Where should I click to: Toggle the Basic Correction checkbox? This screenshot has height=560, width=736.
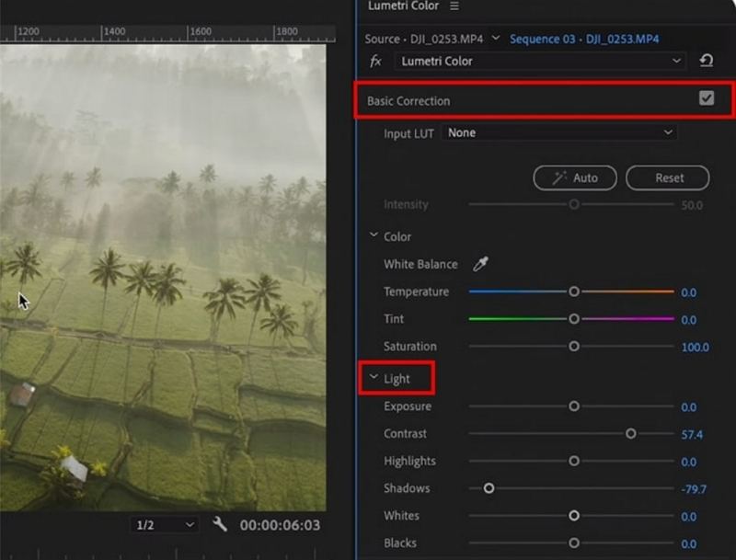[707, 99]
